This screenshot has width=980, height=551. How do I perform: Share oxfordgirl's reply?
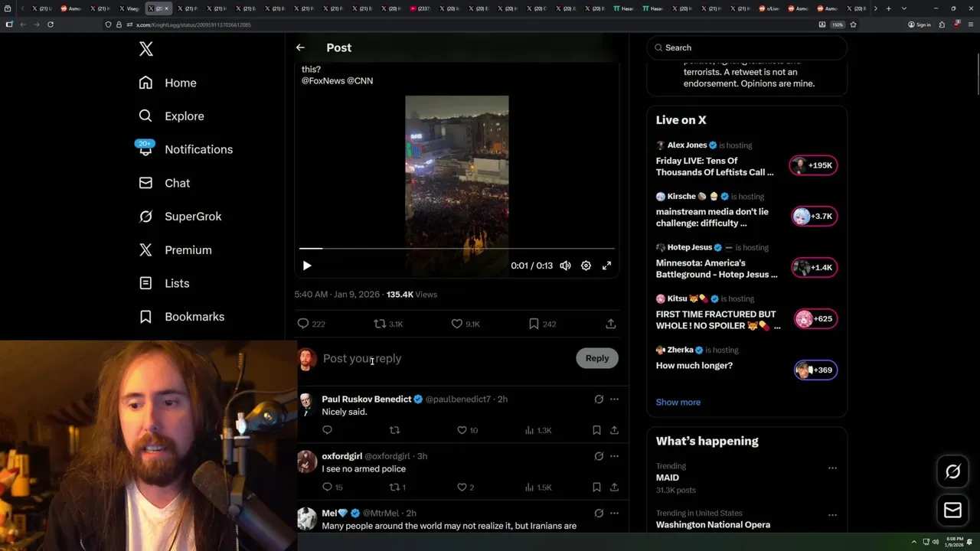coord(614,487)
